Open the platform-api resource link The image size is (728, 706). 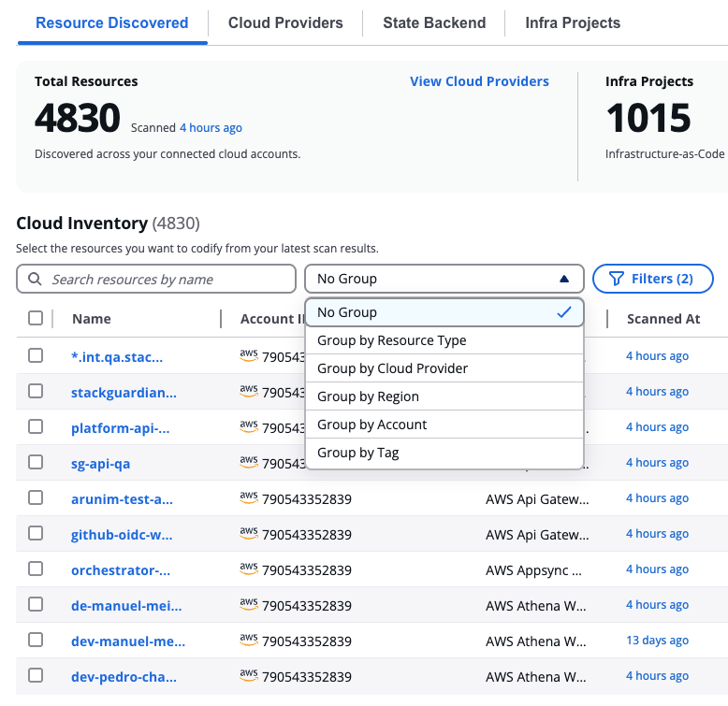point(121,427)
